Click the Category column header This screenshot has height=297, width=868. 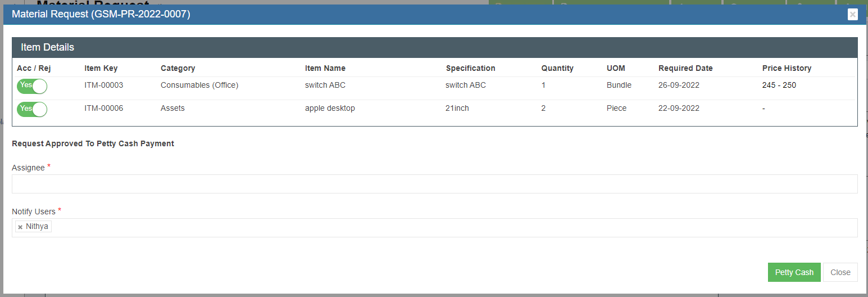point(178,68)
